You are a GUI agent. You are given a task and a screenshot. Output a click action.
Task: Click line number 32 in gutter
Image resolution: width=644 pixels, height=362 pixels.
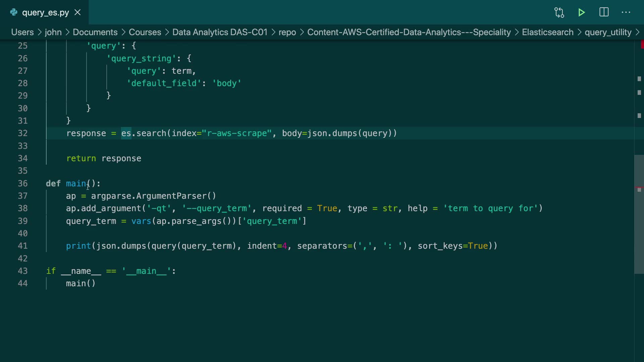(x=22, y=133)
